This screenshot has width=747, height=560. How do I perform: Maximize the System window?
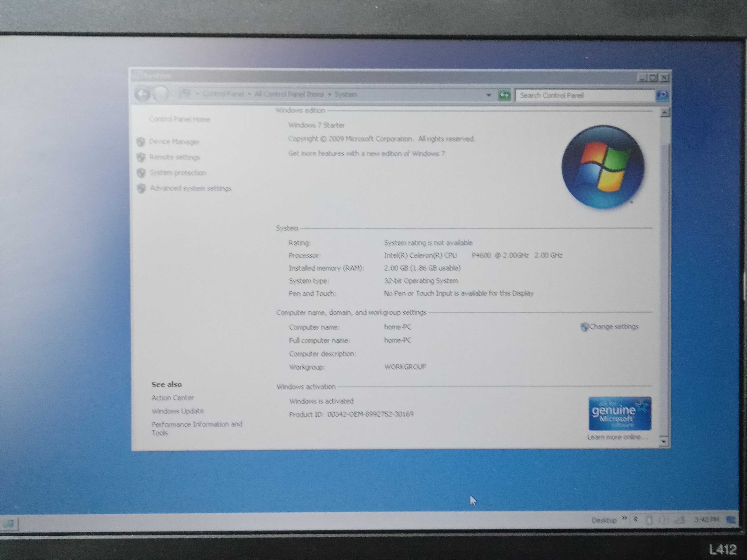tap(653, 78)
